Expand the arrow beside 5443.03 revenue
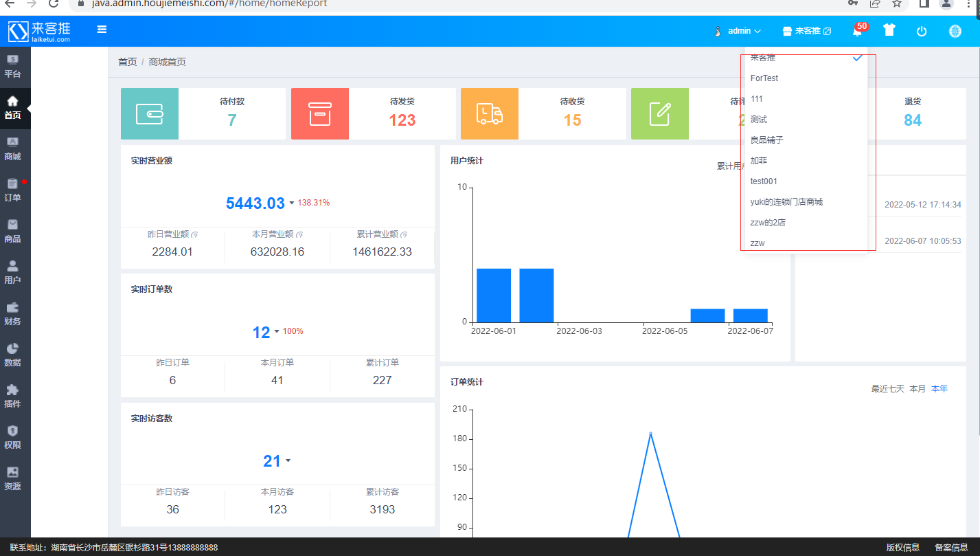This screenshot has height=556, width=980. point(291,203)
